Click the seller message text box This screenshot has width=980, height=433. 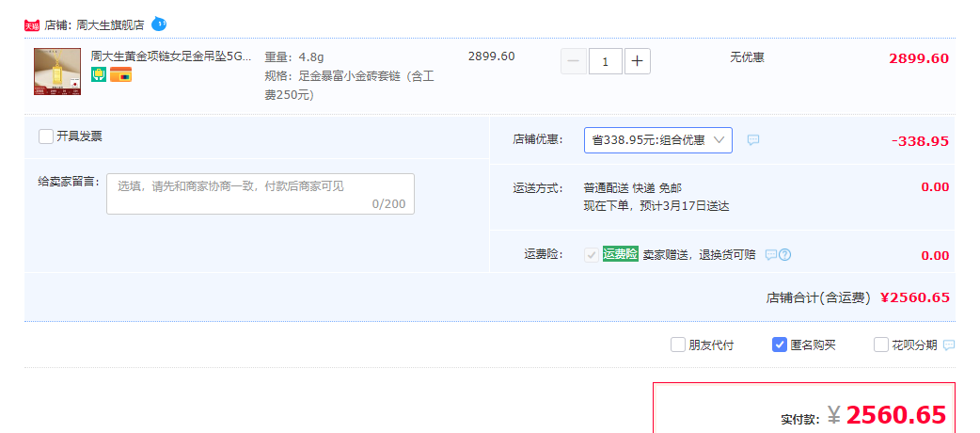[260, 194]
